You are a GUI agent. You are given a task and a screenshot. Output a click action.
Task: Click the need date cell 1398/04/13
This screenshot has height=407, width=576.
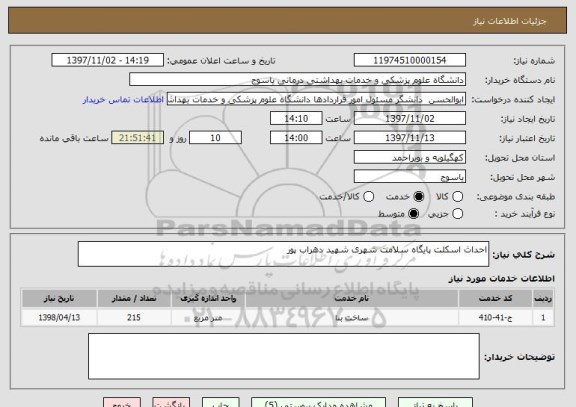pos(59,317)
